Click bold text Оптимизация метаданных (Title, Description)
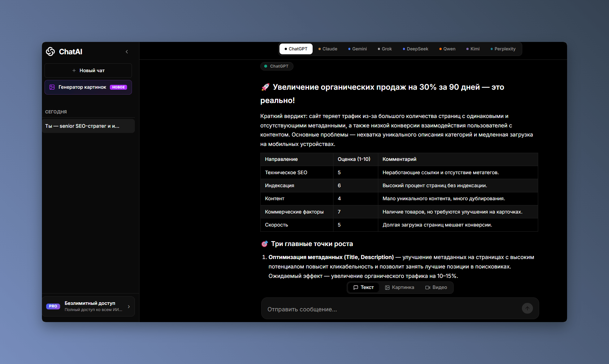Viewport: 609px width, 364px height. pyautogui.click(x=331, y=257)
